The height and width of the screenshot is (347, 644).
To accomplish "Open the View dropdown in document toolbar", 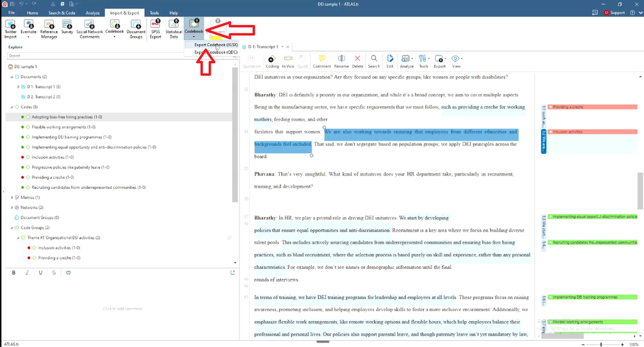I will click(457, 61).
